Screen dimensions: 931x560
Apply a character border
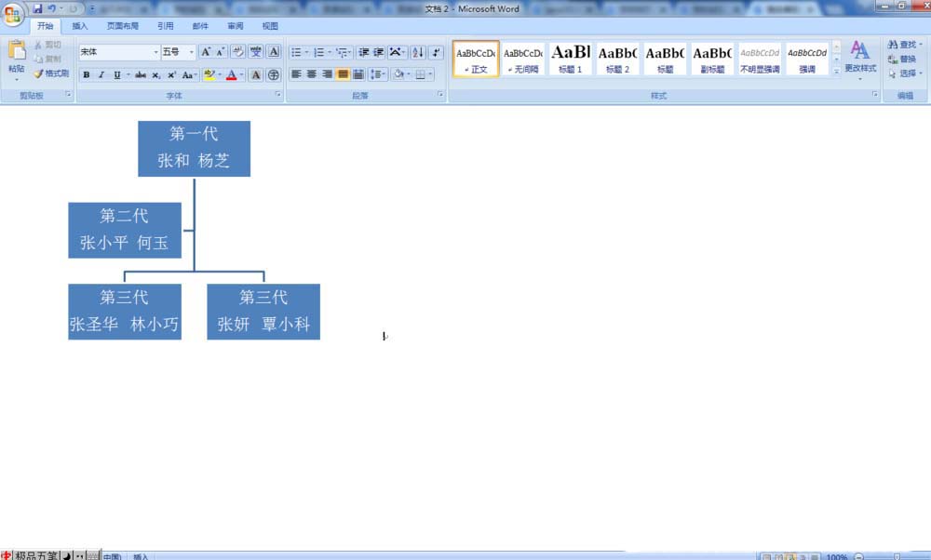tap(273, 51)
